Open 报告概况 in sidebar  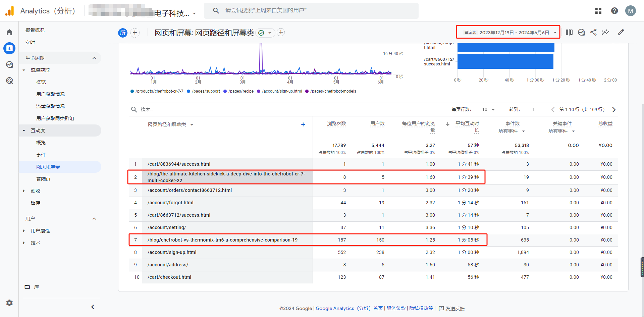[35, 30]
